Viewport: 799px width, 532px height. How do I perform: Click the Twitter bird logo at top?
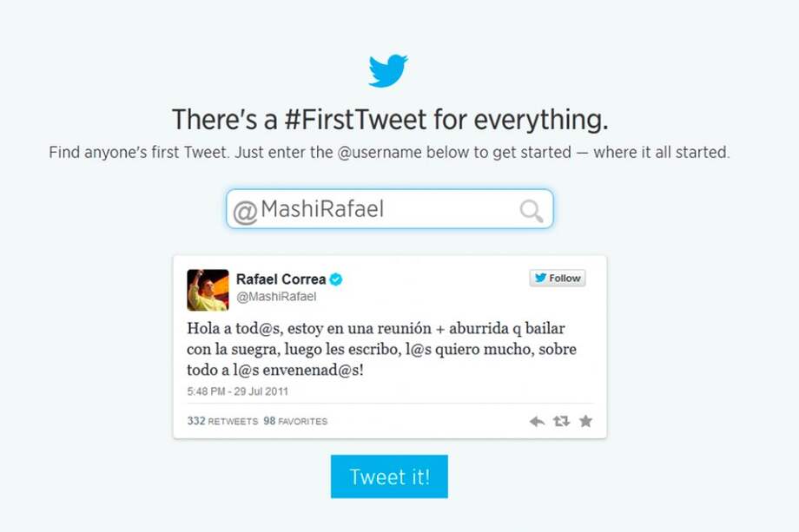(388, 70)
